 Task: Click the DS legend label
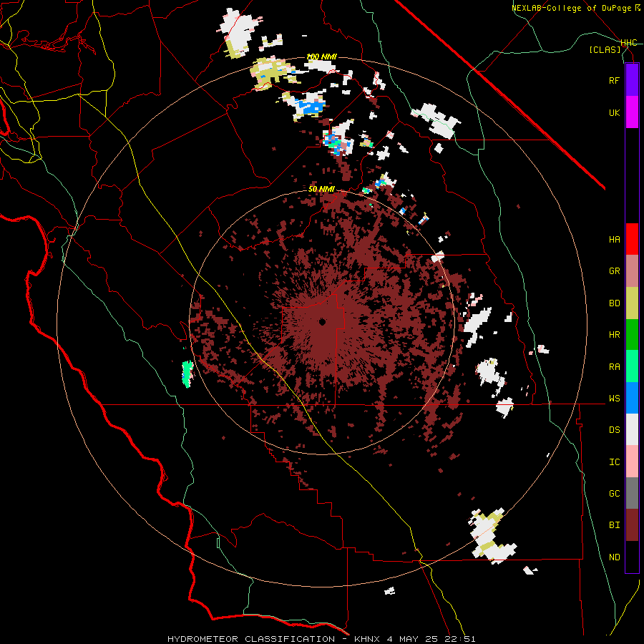pos(614,430)
